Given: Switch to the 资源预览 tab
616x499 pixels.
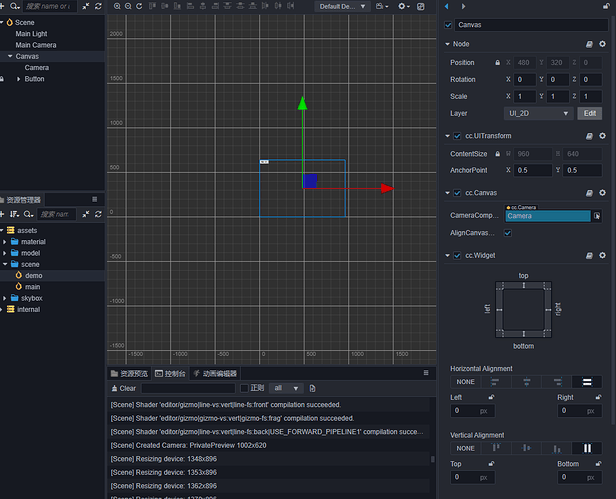Looking at the screenshot, I should (128, 373).
